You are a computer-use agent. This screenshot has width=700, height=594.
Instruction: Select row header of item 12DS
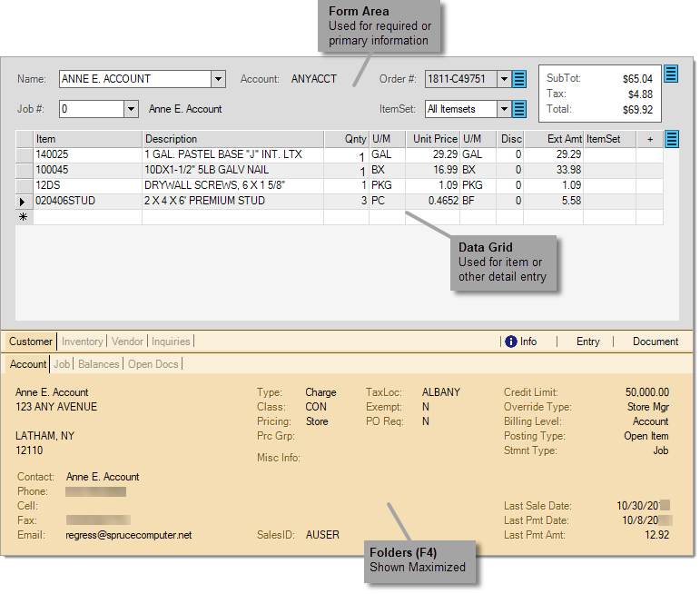pyautogui.click(x=25, y=186)
